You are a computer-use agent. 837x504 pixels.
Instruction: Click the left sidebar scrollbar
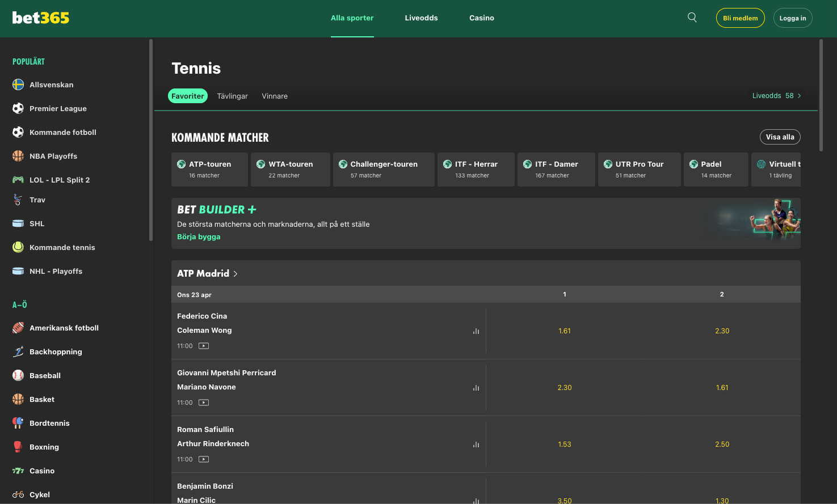point(151,140)
